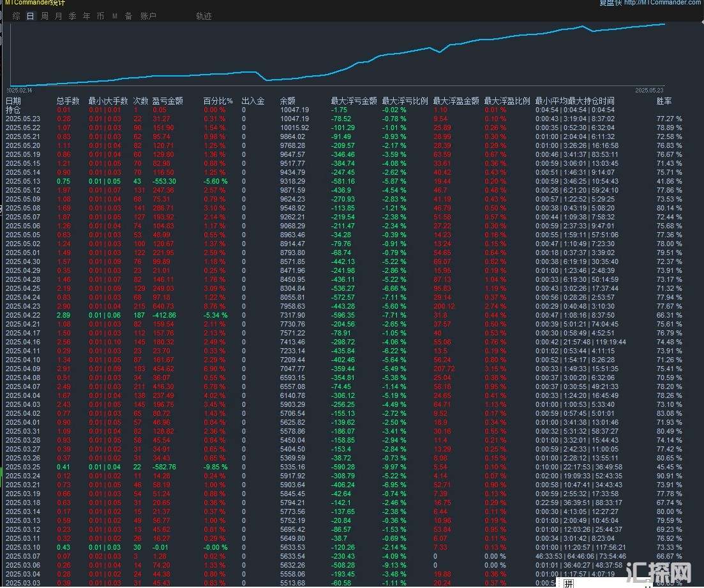Viewport: 704px width, 588px height.
Task: Click the 拼 input method icon
Action: 568,583
